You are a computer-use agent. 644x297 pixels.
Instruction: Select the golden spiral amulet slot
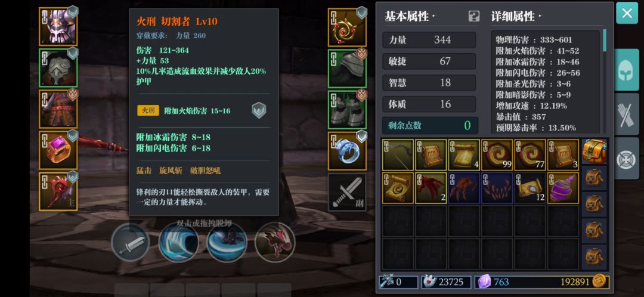pyautogui.click(x=347, y=27)
